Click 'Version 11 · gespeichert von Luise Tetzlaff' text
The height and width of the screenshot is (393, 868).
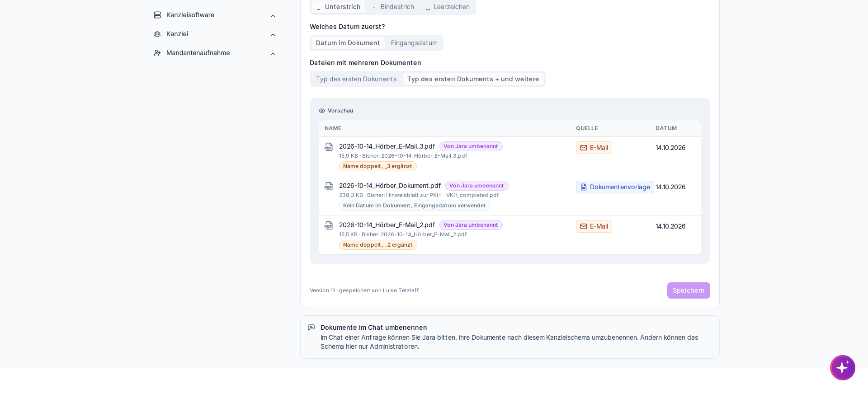[x=364, y=290]
